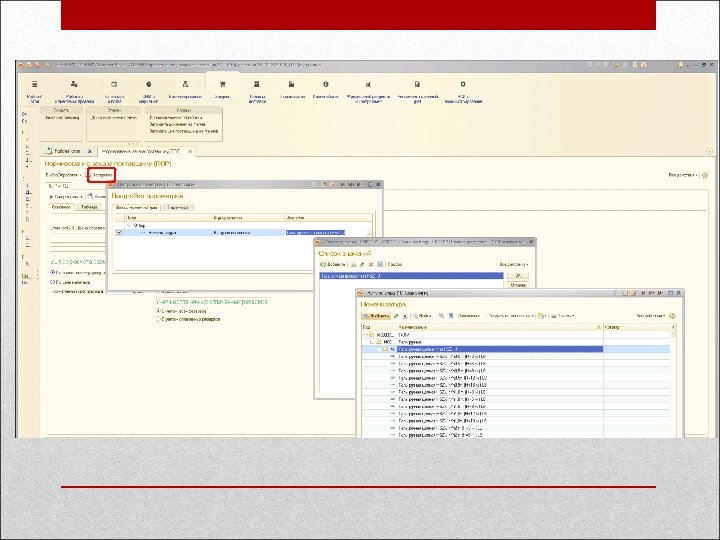Open the regulated accounting section icon
Screen dimensions: 720x540
click(417, 84)
